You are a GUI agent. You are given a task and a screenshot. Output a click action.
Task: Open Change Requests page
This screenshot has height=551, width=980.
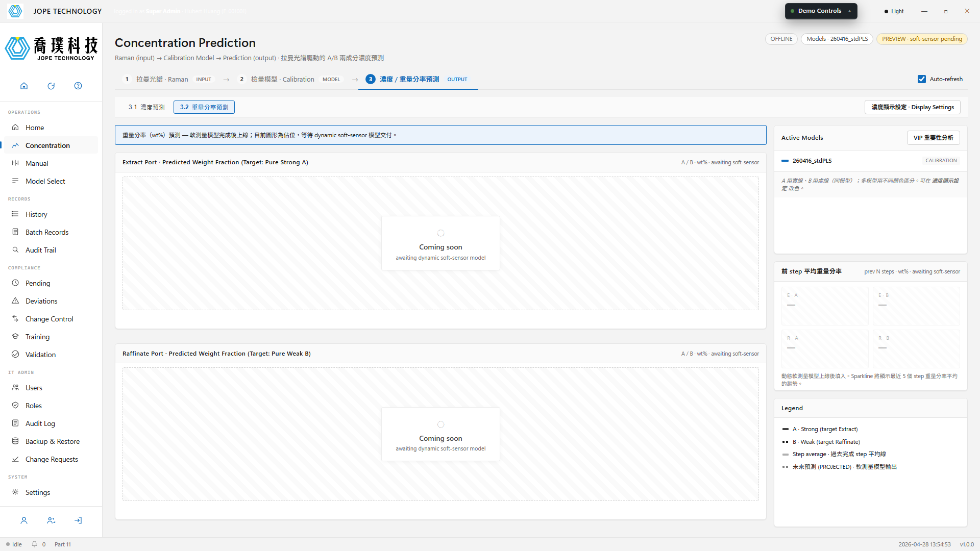click(x=51, y=459)
